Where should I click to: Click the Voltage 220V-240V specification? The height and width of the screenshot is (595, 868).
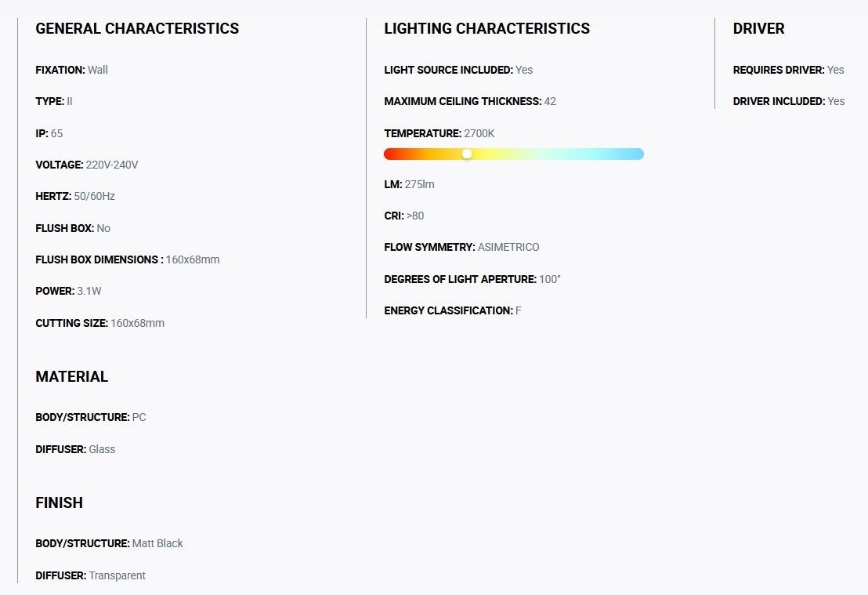pyautogui.click(x=86, y=165)
